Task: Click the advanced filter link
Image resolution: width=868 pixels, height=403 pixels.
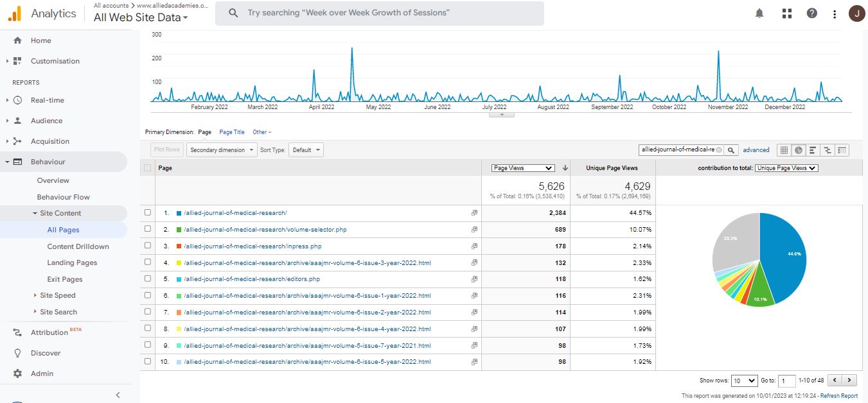Action: click(756, 150)
